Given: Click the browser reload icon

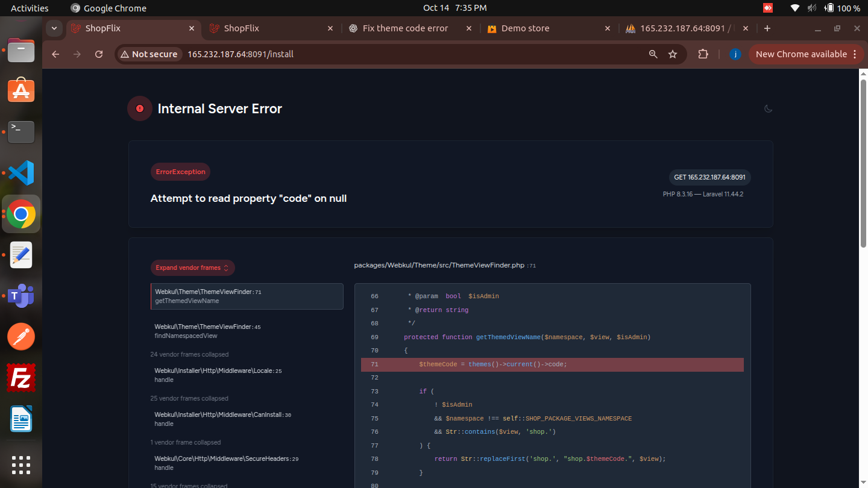Looking at the screenshot, I should pos(99,54).
